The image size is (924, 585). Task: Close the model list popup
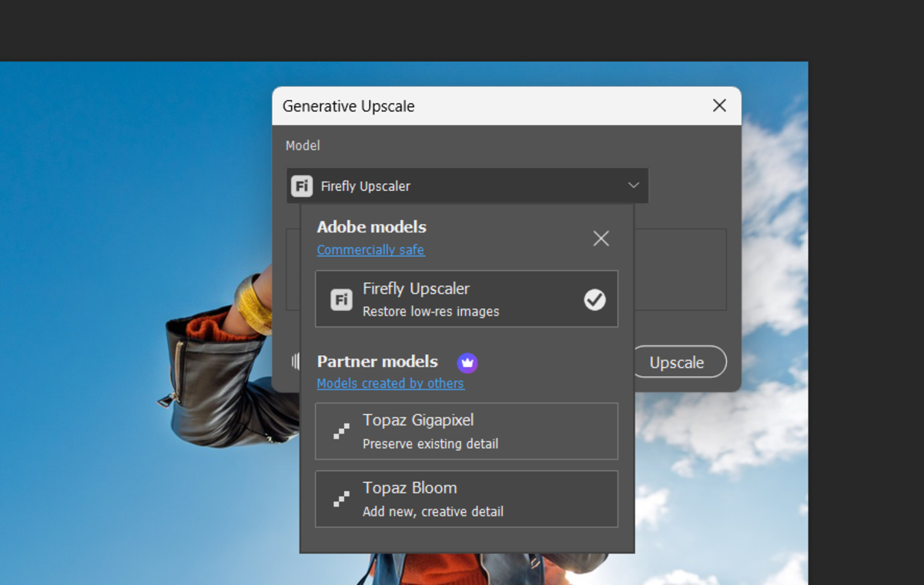(601, 239)
